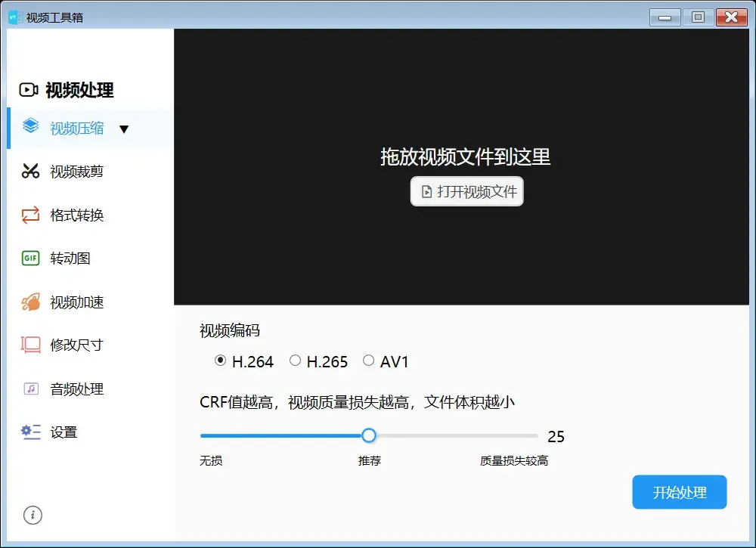
Task: Click the audio processing music icon
Action: [31, 389]
